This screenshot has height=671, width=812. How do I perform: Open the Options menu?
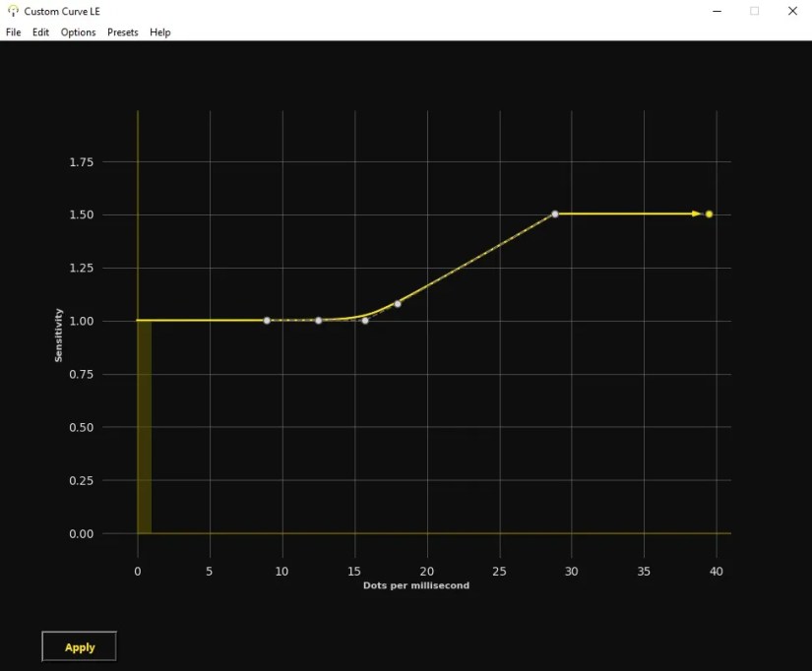pos(77,31)
